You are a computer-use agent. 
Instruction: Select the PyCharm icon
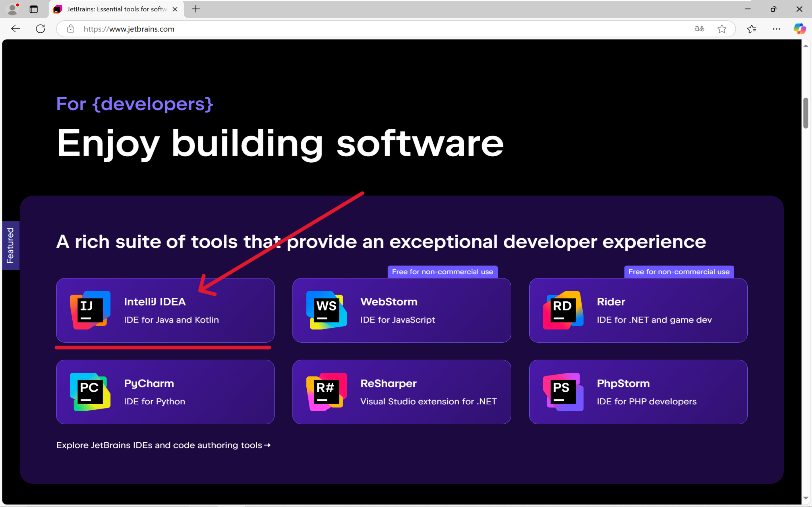pyautogui.click(x=89, y=392)
